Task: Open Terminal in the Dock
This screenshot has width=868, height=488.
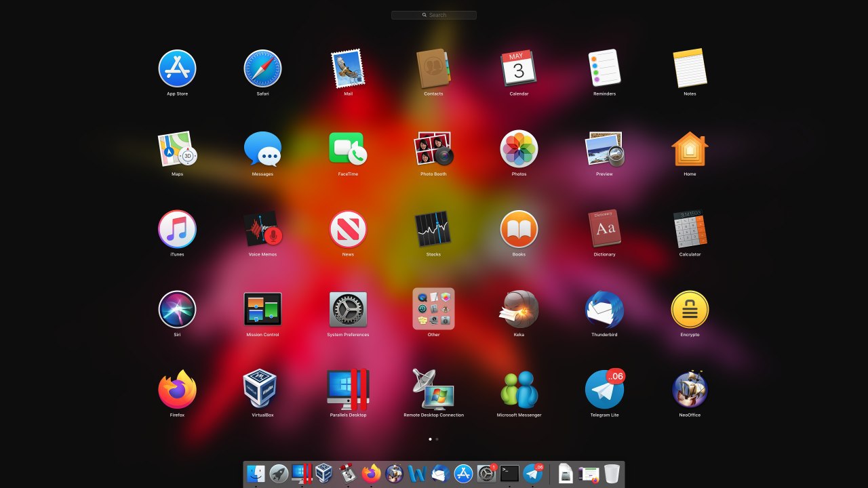Action: pos(509,474)
